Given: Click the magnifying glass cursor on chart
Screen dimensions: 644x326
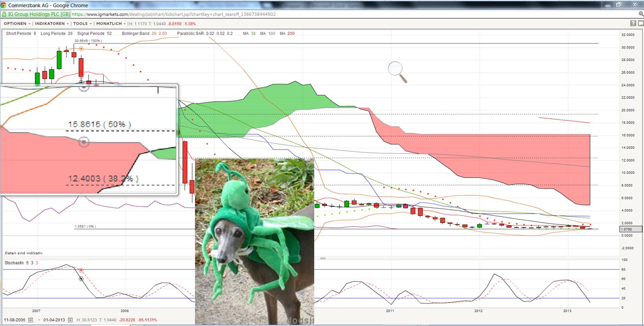Looking at the screenshot, I should [397, 72].
